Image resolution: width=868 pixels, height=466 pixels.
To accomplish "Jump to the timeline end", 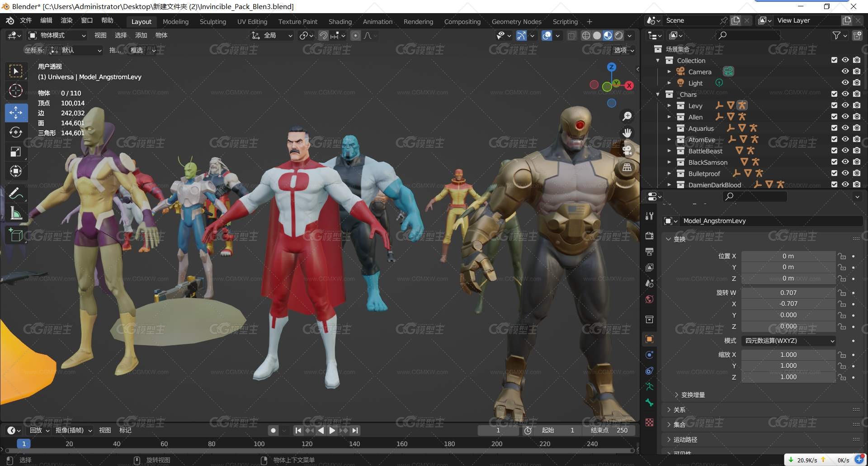I will point(355,430).
